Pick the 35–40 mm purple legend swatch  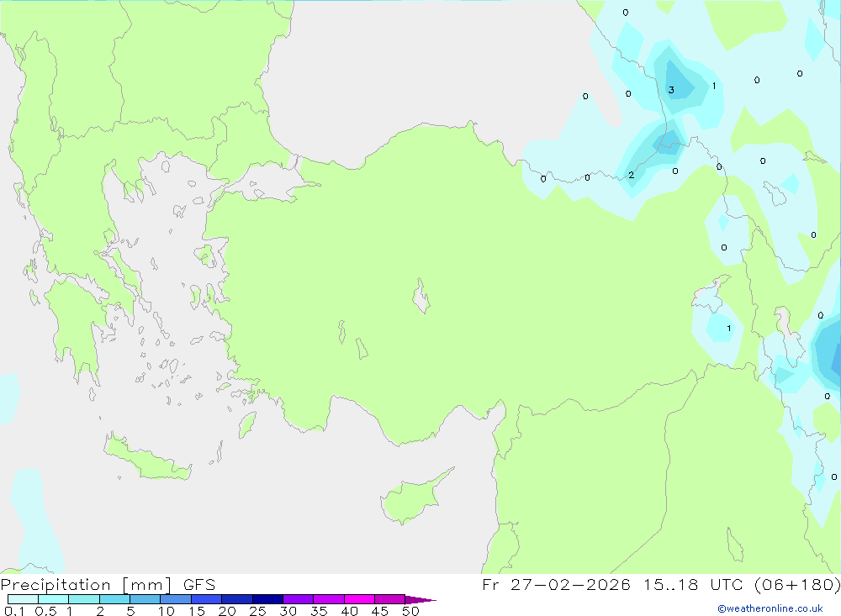(x=329, y=599)
